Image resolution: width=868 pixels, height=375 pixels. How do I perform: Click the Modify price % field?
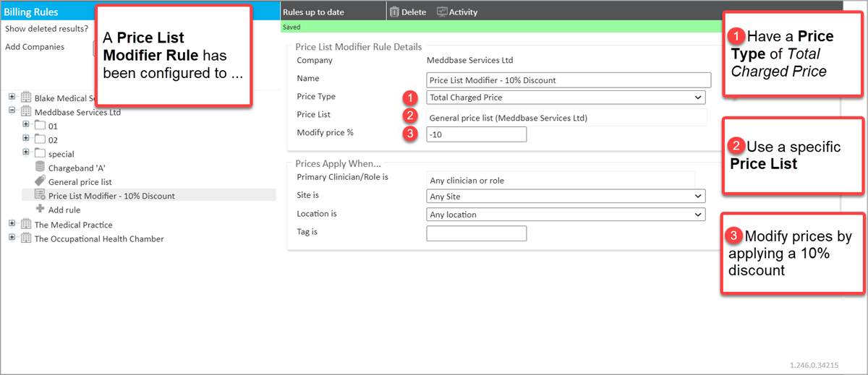(476, 134)
